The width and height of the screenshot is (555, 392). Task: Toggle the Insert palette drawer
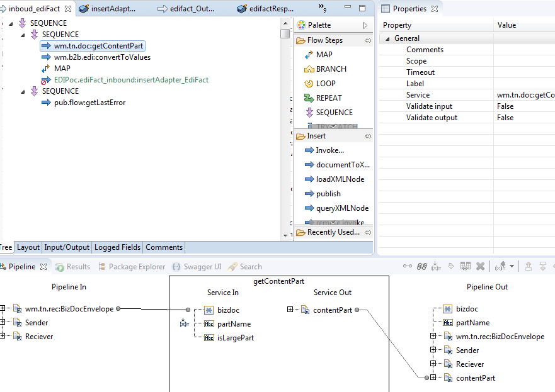click(333, 136)
